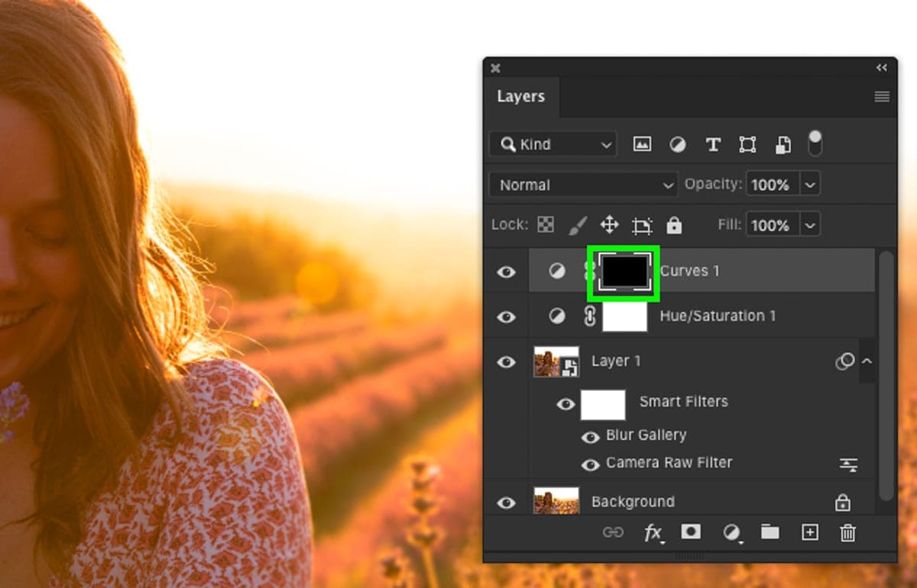This screenshot has width=917, height=588.
Task: Delete the selected layer
Action: (x=847, y=532)
